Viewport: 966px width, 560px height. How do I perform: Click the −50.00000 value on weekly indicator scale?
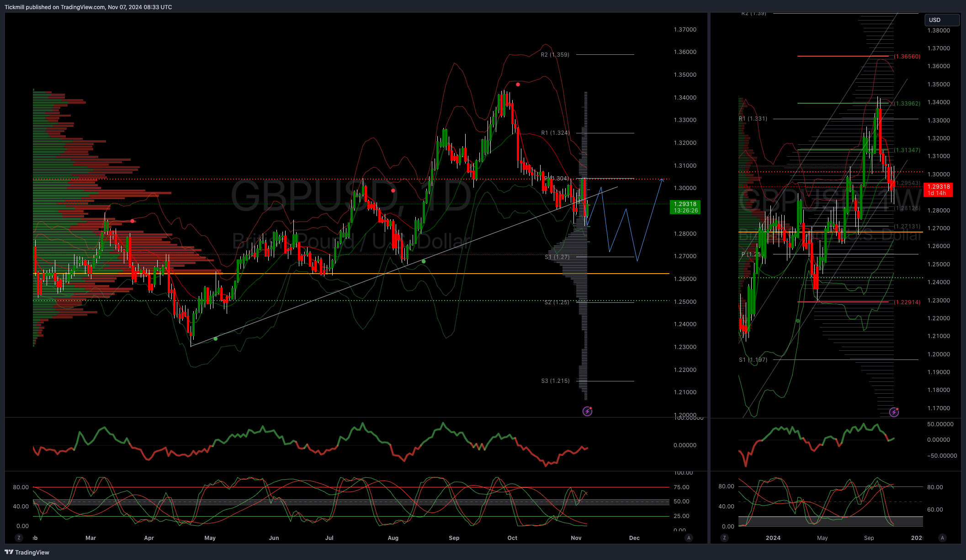point(942,456)
